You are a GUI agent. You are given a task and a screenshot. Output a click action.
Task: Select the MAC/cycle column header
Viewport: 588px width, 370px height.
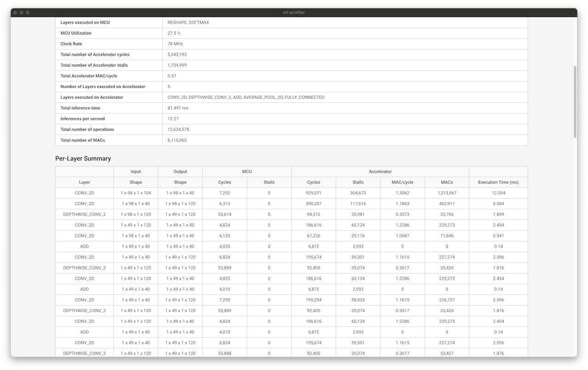(402, 182)
